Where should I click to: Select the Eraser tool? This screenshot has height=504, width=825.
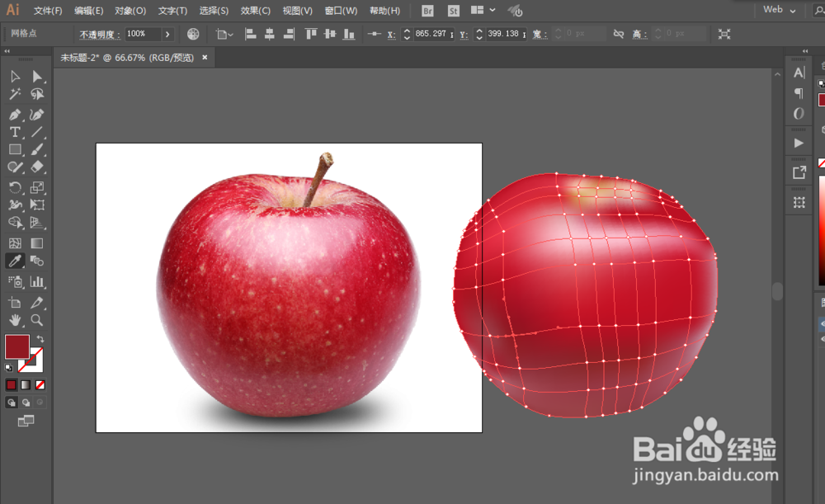pos(37,167)
